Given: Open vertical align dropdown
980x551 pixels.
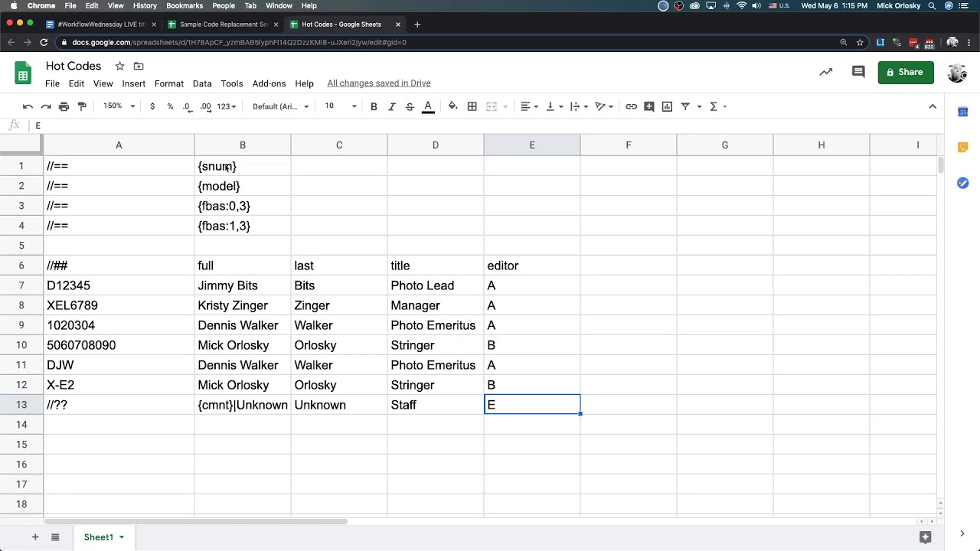Looking at the screenshot, I should coord(554,106).
